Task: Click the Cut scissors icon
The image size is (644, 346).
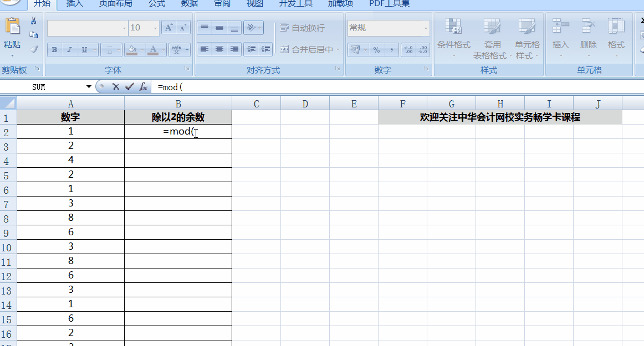Action: (34, 21)
